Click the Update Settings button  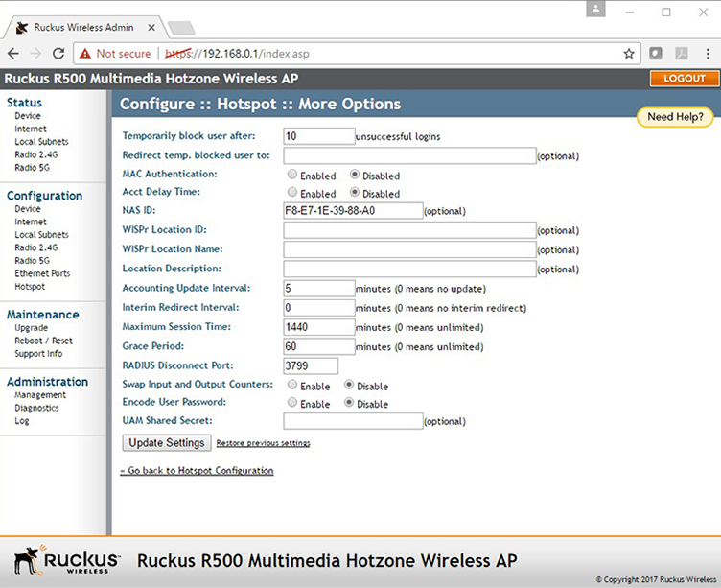[x=166, y=442]
